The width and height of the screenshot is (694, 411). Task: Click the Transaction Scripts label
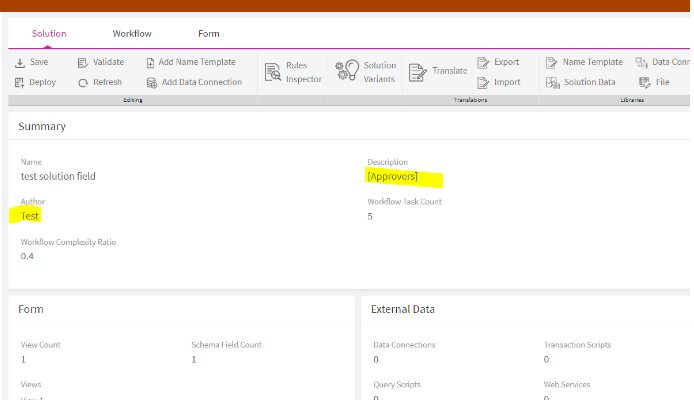coord(578,345)
